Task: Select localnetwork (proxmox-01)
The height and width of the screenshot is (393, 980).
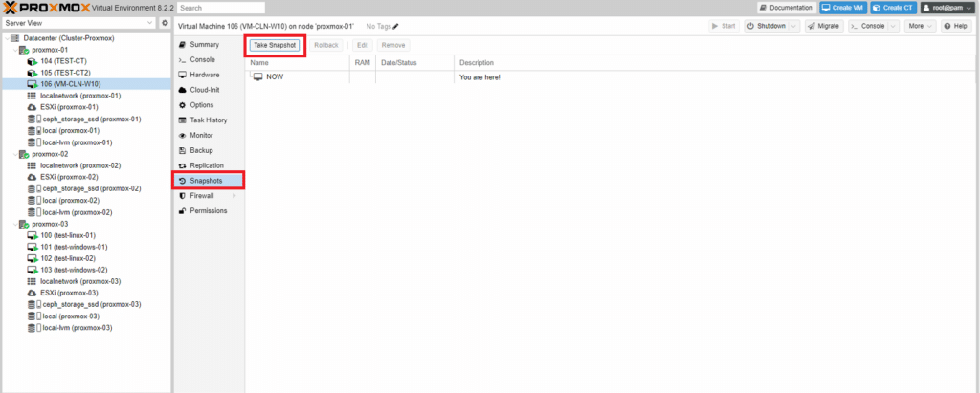Action: (x=80, y=96)
